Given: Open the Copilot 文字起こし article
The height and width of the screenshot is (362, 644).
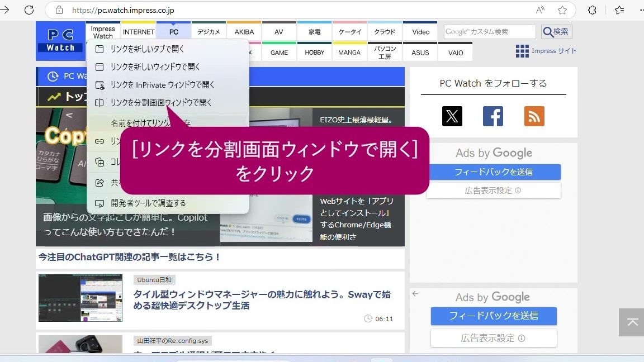Looking at the screenshot, I should (125, 225).
